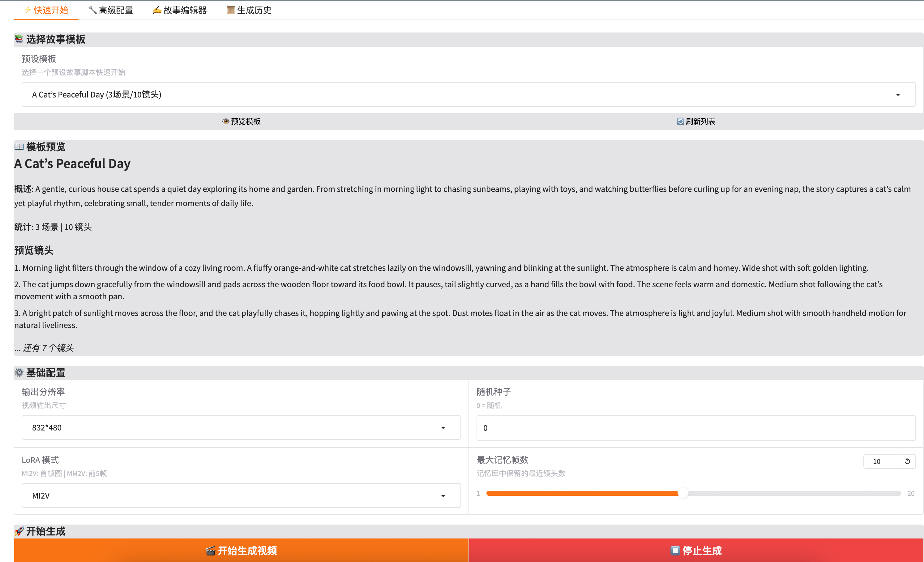Switch to the 快速开始 tab
Screen dimensions: 924x562
pyautogui.click(x=46, y=10)
